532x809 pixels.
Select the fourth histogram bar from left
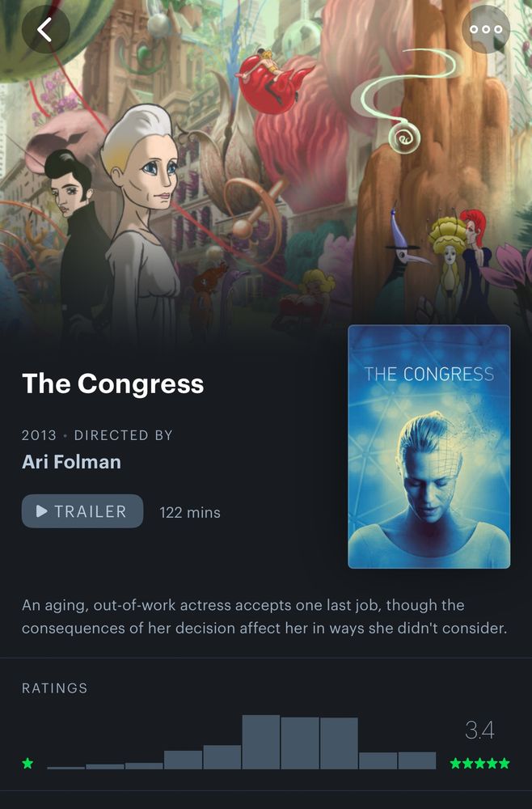[x=183, y=760]
